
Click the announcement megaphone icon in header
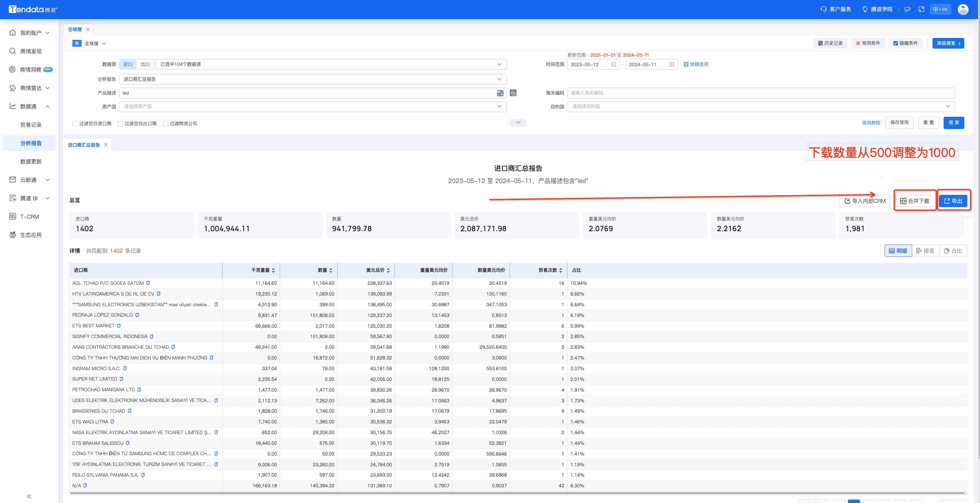point(907,9)
